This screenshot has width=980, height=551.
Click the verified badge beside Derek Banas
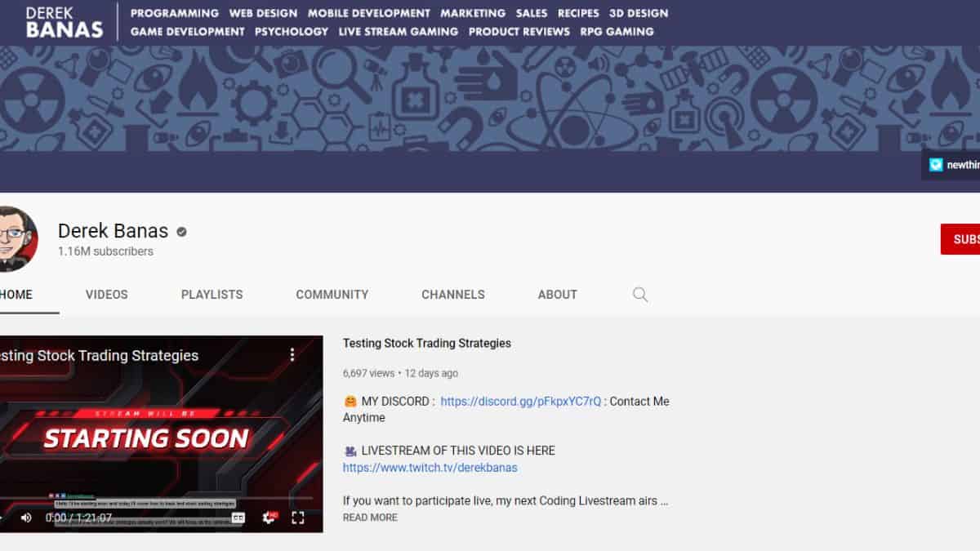point(181,232)
